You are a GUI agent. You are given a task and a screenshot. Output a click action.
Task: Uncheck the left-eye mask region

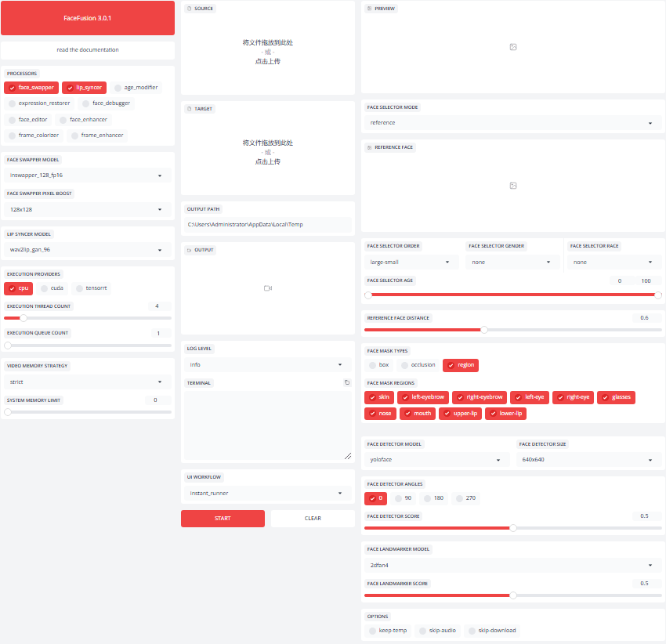pos(529,397)
